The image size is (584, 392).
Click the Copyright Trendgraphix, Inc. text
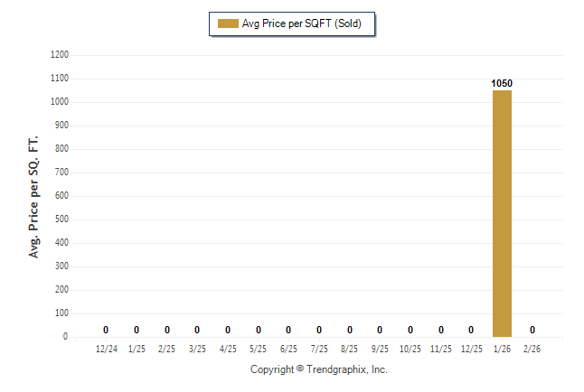(x=318, y=369)
